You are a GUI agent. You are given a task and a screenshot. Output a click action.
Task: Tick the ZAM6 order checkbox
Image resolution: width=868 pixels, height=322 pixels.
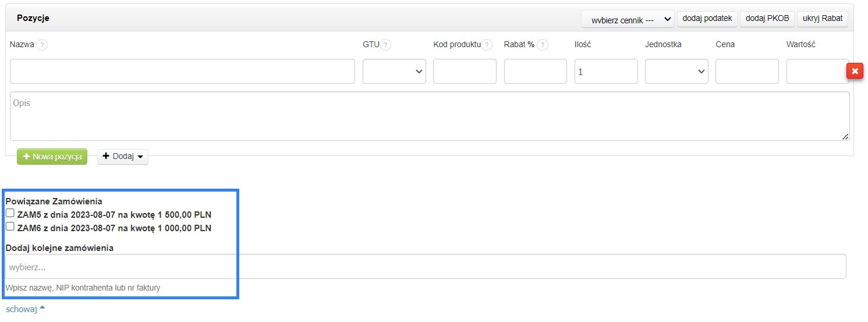tap(9, 227)
